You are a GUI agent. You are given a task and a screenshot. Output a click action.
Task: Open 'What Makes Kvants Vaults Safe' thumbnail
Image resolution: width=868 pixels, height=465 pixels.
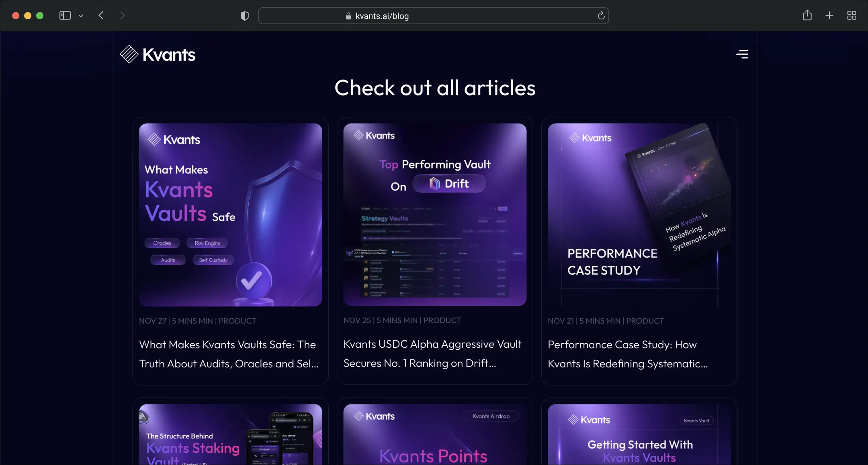231,215
